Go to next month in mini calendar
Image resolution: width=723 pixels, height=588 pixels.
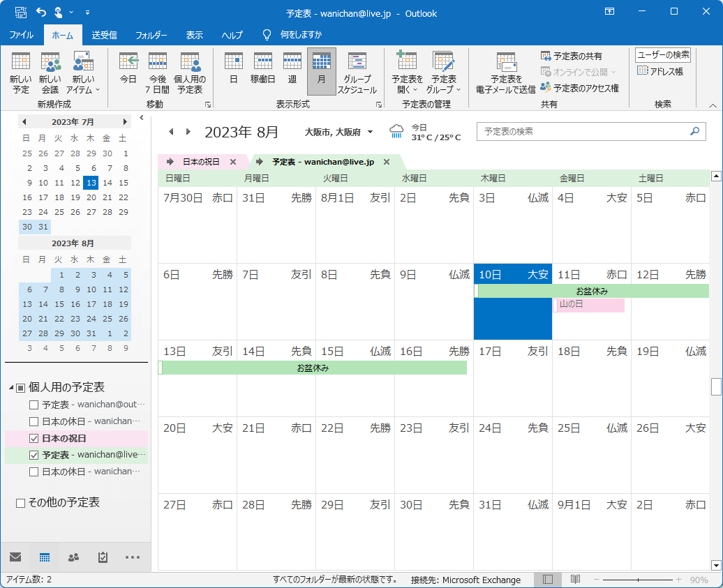pos(124,121)
